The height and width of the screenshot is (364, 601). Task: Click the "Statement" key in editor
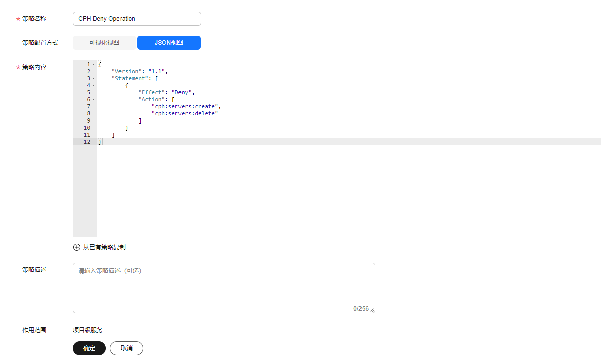click(130, 78)
